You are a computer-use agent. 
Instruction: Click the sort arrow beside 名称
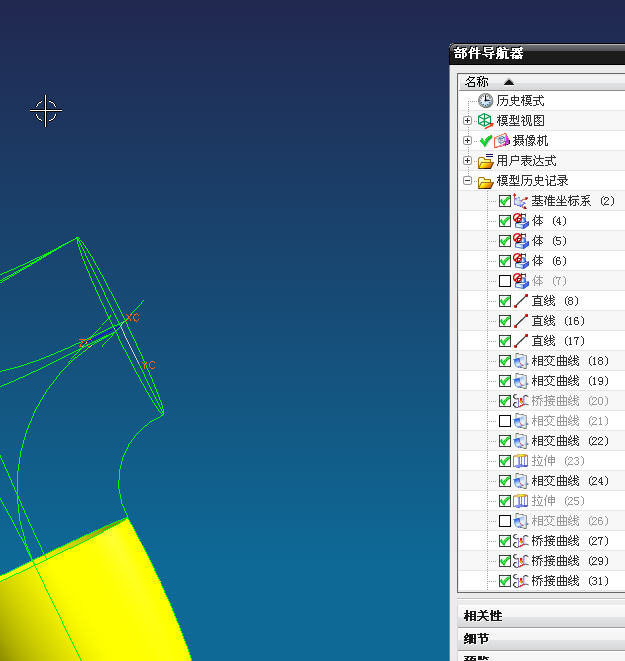pyautogui.click(x=509, y=82)
